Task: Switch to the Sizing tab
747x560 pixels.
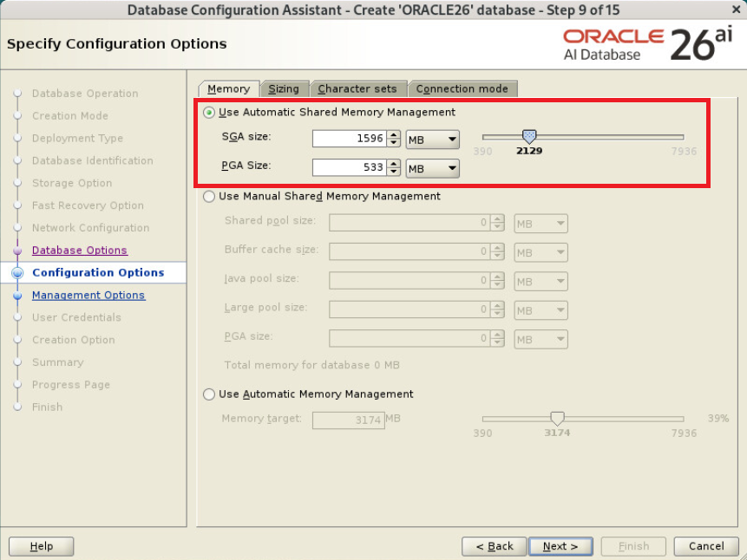Action: pyautogui.click(x=284, y=89)
